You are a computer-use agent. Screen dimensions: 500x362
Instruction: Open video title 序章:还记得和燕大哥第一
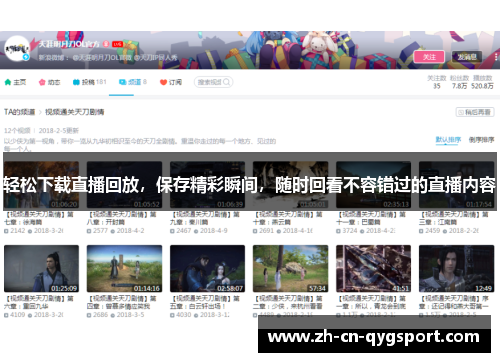pyautogui.click(x=454, y=302)
